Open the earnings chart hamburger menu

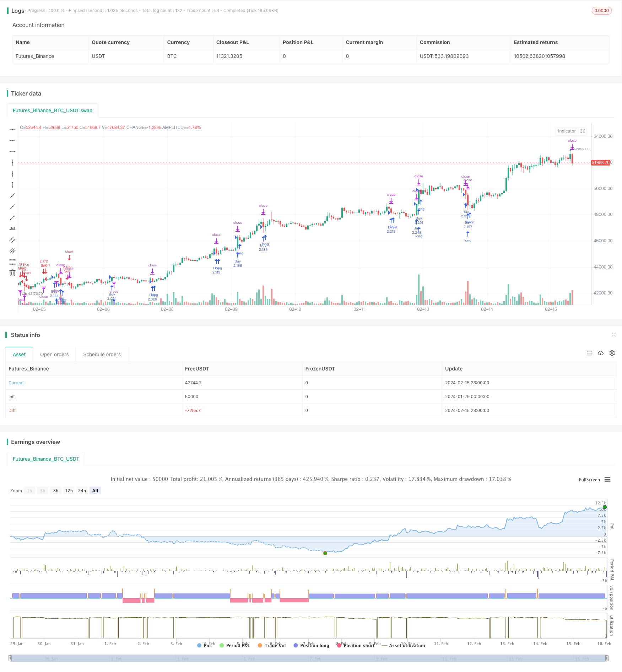point(607,479)
